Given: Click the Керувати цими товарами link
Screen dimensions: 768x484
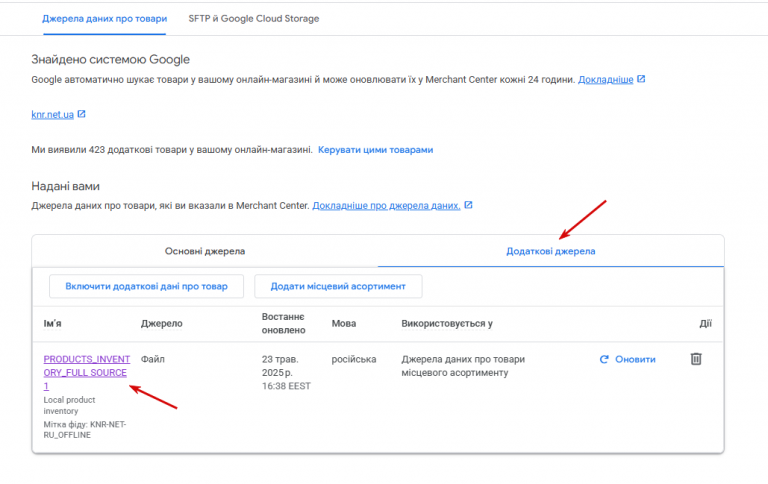Looking at the screenshot, I should pos(375,150).
